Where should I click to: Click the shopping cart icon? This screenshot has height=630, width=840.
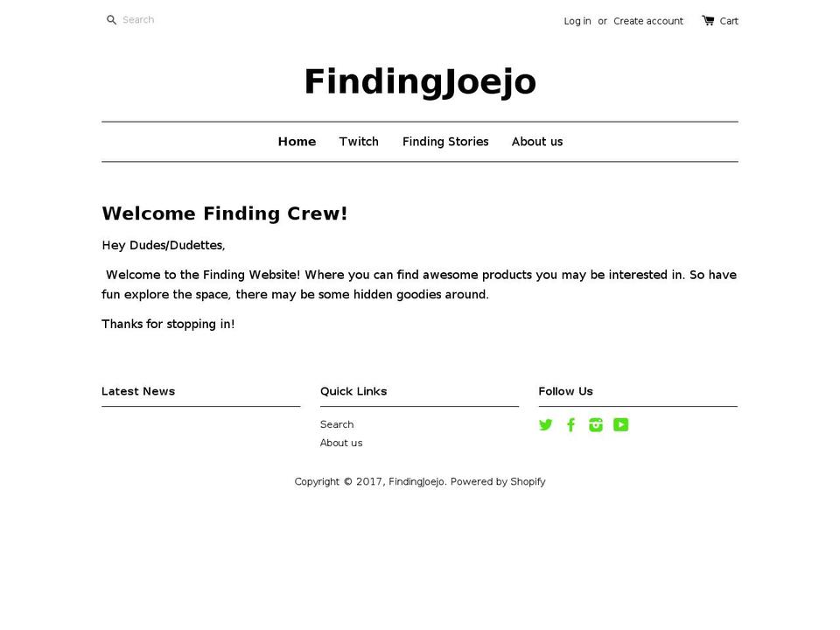(x=708, y=20)
